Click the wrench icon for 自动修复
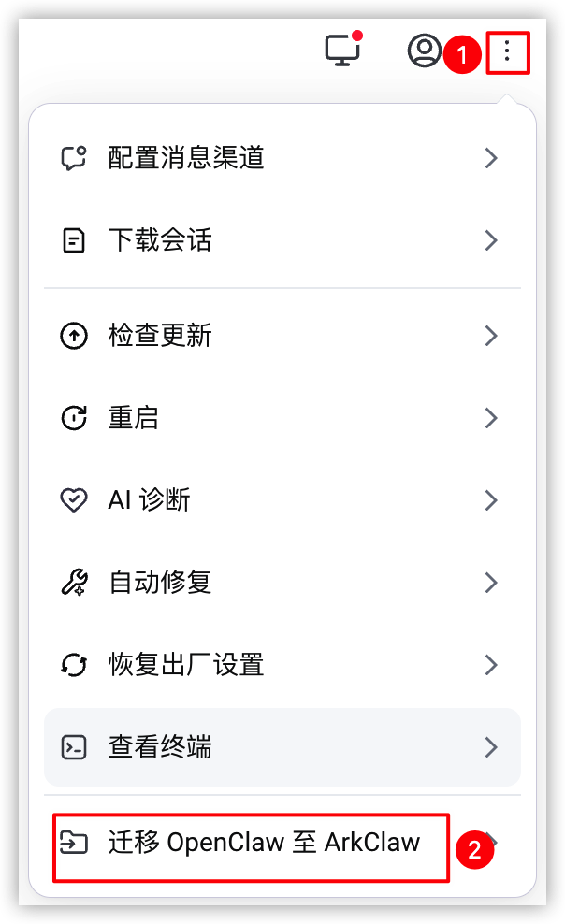Screen dimensions: 565x924 click(x=74, y=583)
